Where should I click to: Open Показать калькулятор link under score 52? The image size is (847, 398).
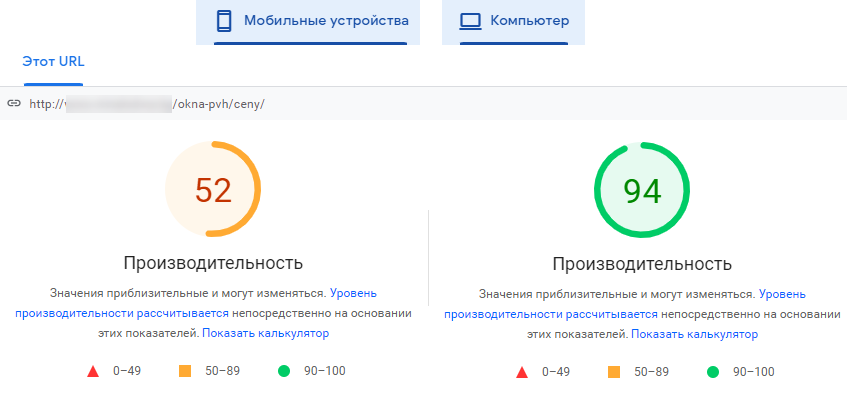pos(265,333)
